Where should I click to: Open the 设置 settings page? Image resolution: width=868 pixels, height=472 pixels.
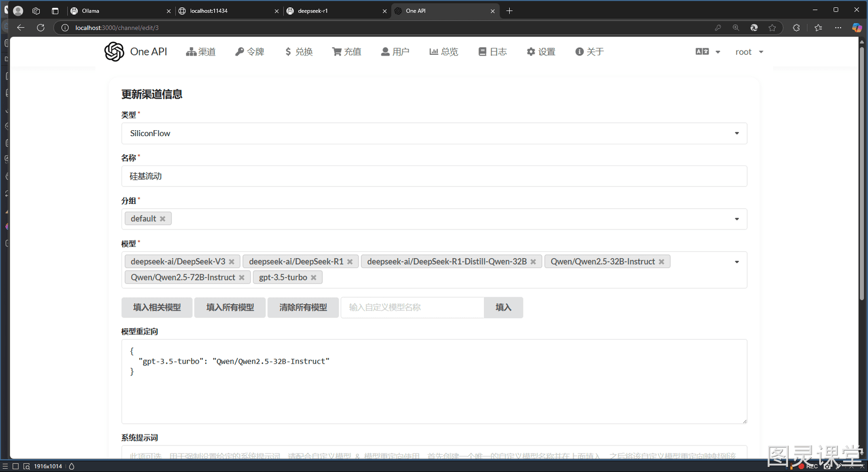point(541,52)
